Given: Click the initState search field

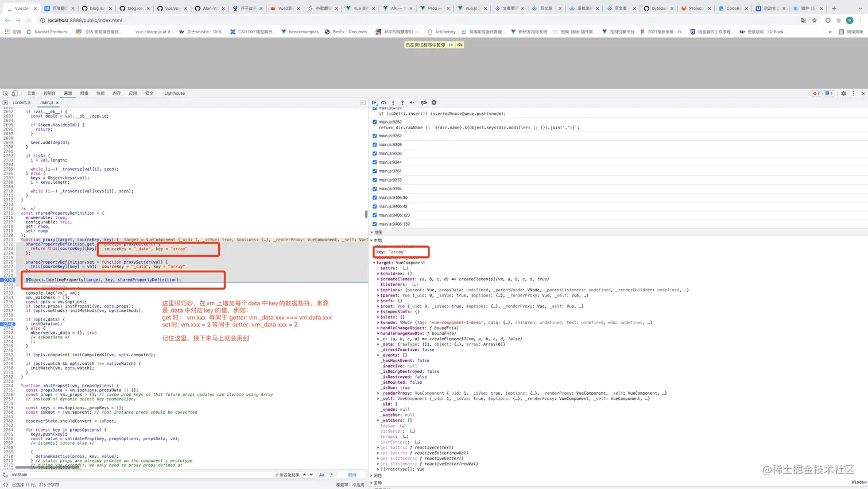Looking at the screenshot, I should [142, 475].
